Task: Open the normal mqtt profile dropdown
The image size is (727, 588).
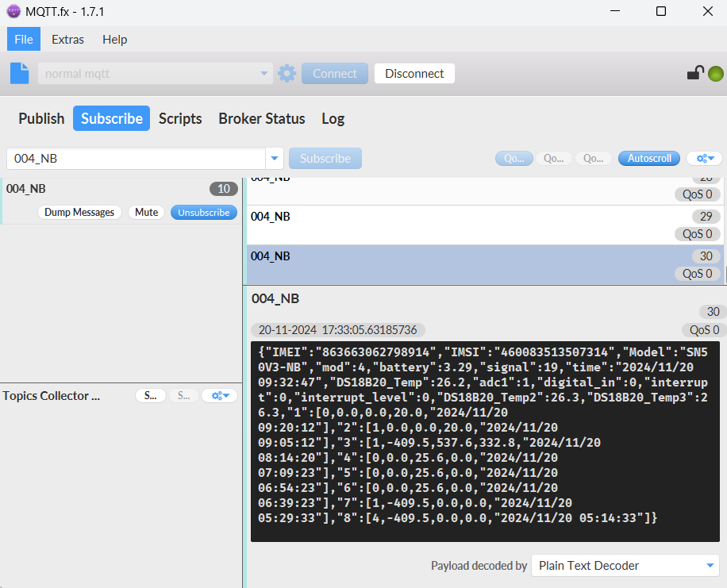Action: tap(263, 73)
